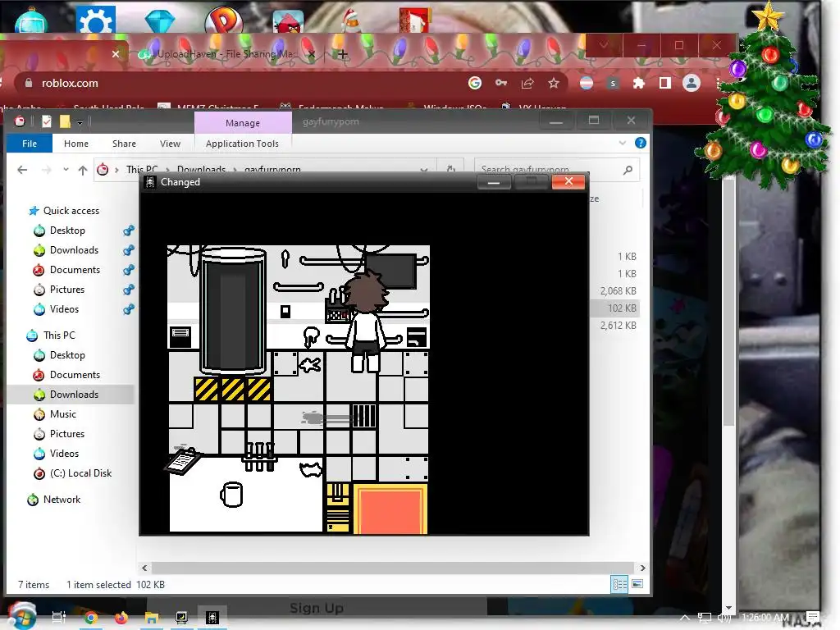The height and width of the screenshot is (630, 840).
Task: Switch to the UploadHaven Chrome tab
Action: pyautogui.click(x=225, y=54)
